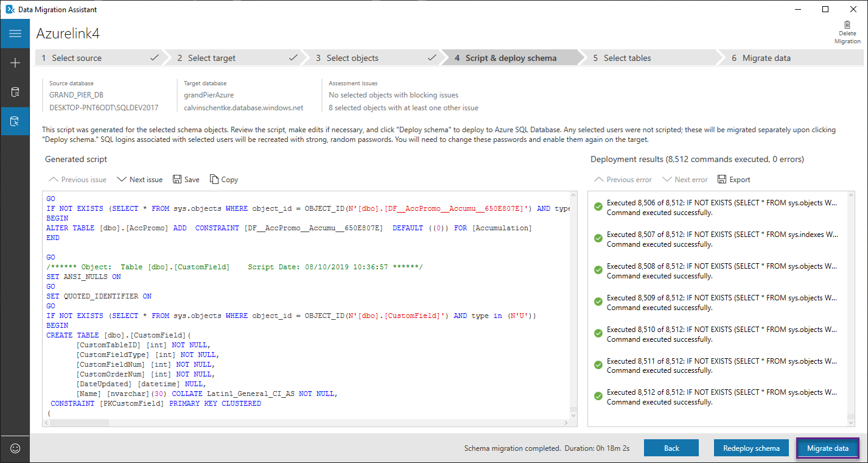Image resolution: width=868 pixels, height=463 pixels.
Task: Open step 3 Select objects
Action: [x=376, y=58]
